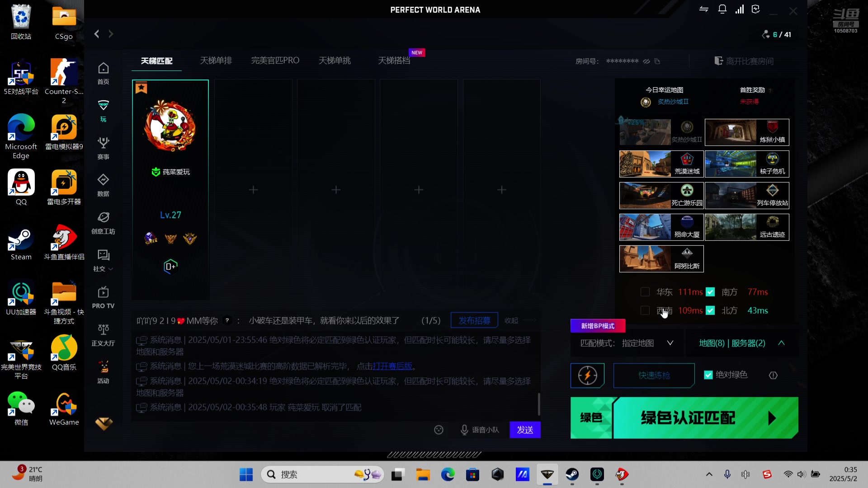The height and width of the screenshot is (488, 868).
Task: Select the 阿努比斯 map thumbnail
Action: 661,258
